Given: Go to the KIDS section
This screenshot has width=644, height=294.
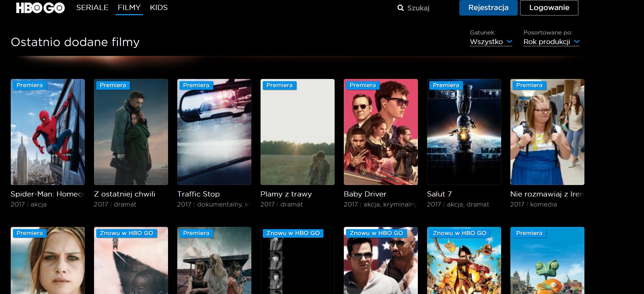Looking at the screenshot, I should (x=159, y=7).
